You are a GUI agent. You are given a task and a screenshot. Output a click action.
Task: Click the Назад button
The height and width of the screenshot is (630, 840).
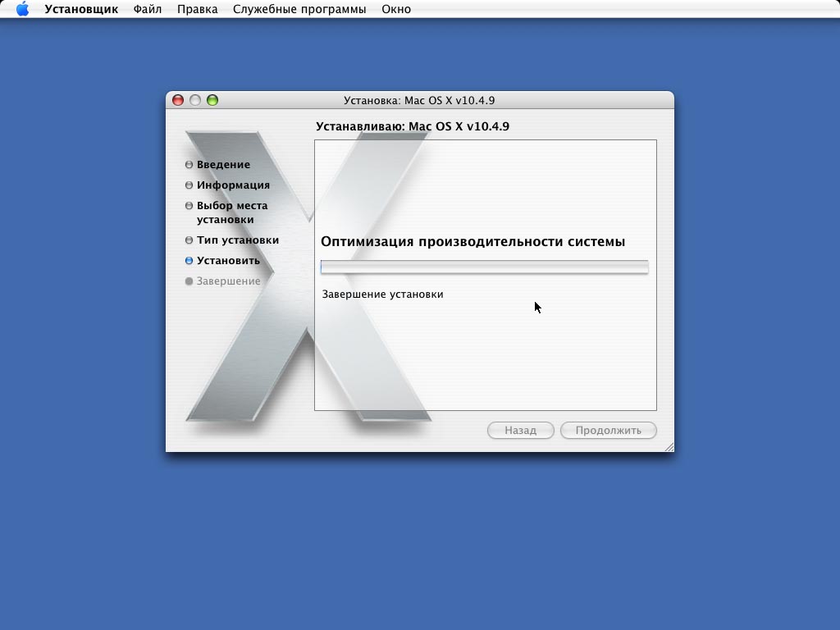click(521, 430)
